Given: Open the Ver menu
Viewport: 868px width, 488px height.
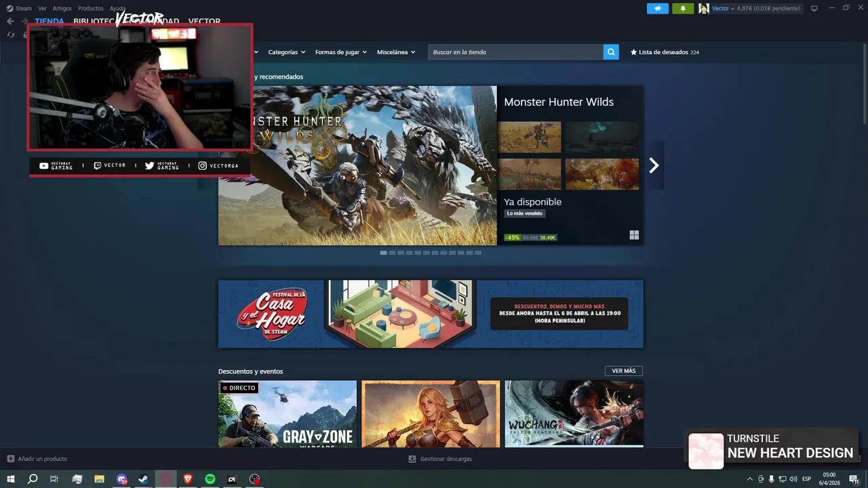Looking at the screenshot, I should [42, 8].
